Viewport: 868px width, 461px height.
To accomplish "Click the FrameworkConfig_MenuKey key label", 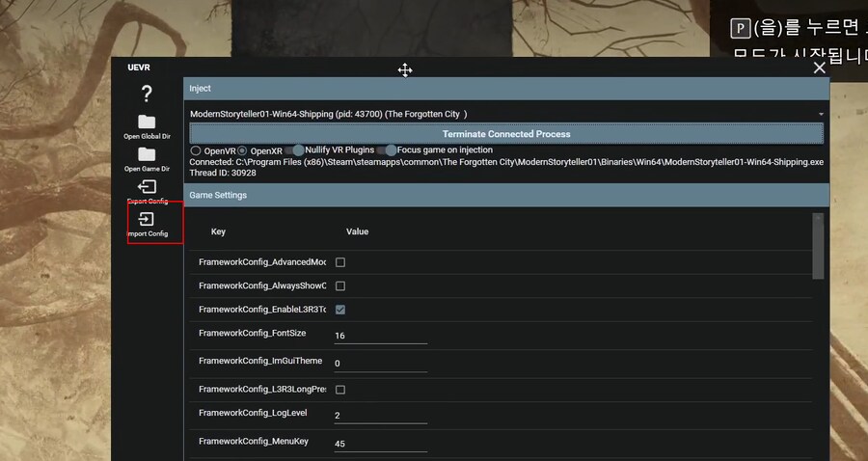I will 254,441.
